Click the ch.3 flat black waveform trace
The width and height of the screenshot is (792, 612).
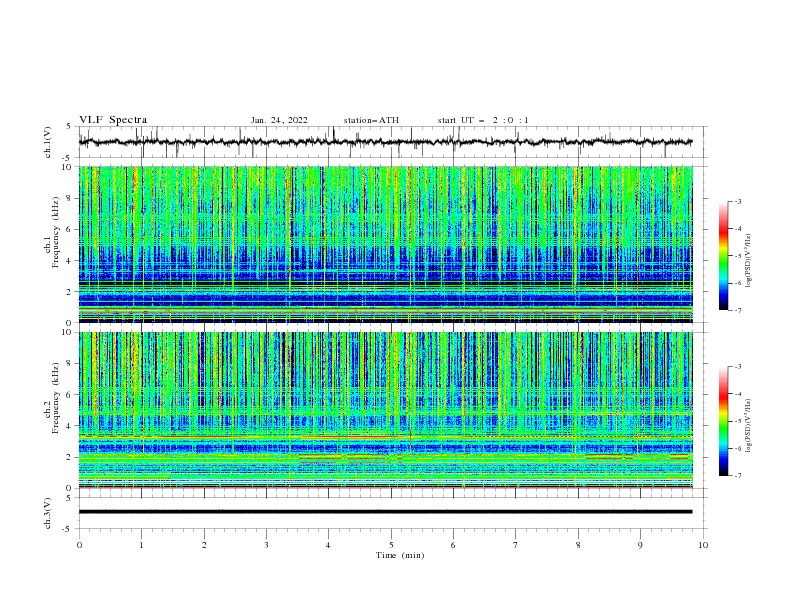(x=385, y=512)
